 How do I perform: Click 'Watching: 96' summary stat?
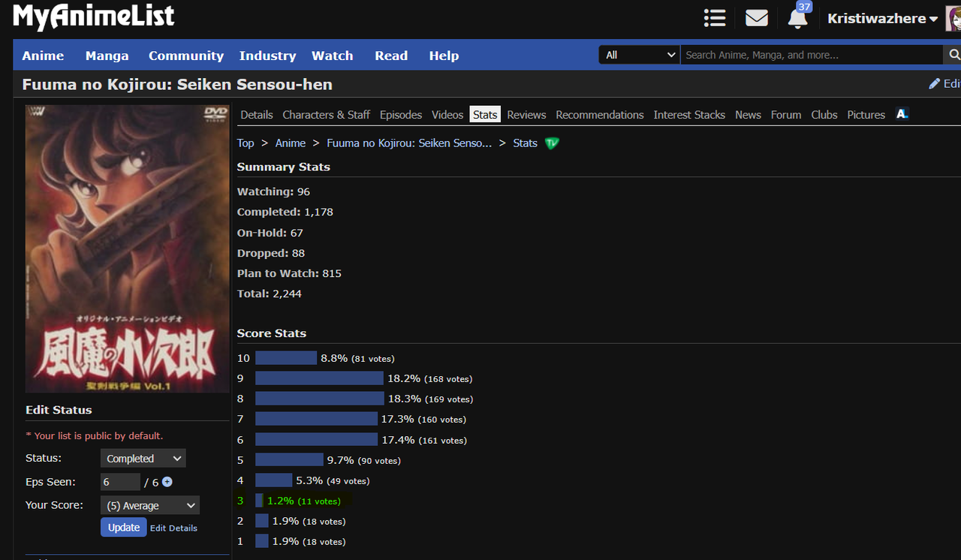pyautogui.click(x=273, y=191)
